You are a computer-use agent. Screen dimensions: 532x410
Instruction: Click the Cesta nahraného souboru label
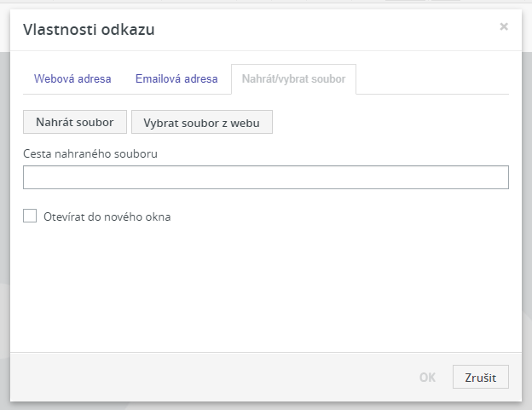tap(90, 153)
